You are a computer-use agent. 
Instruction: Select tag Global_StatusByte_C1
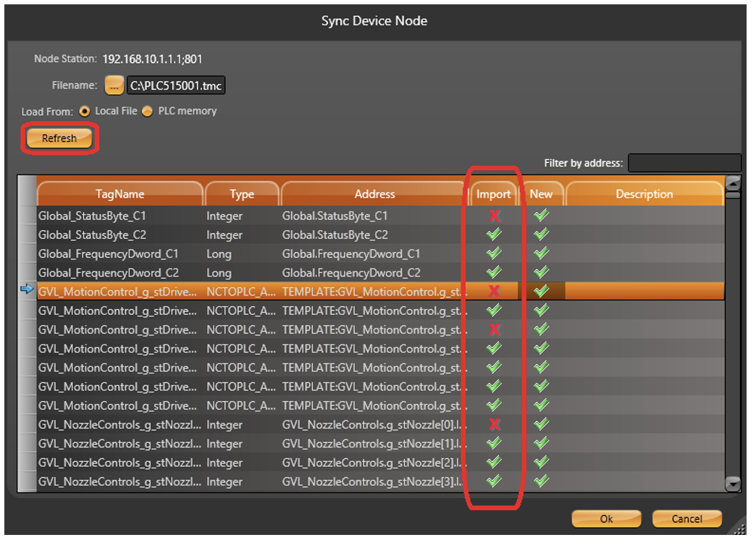92,216
